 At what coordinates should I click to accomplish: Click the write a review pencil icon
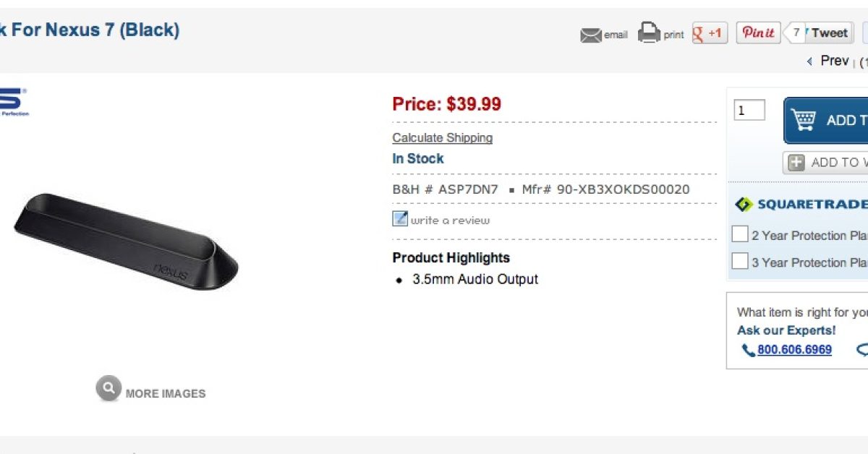[x=400, y=219]
